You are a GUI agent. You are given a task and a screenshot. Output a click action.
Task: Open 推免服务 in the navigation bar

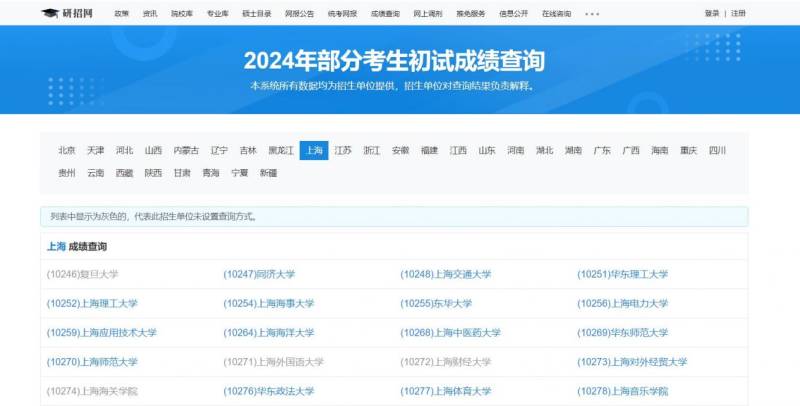click(x=471, y=14)
